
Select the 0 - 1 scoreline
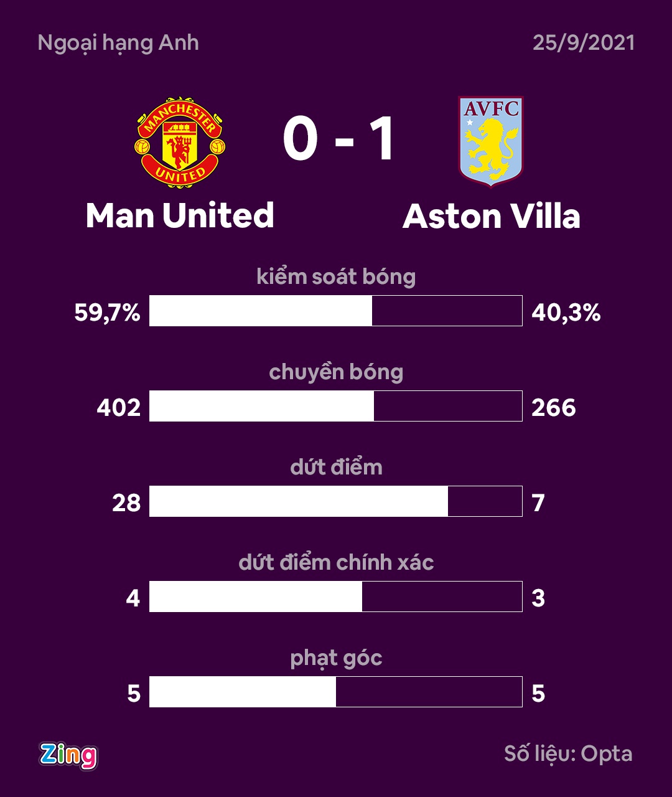[339, 139]
